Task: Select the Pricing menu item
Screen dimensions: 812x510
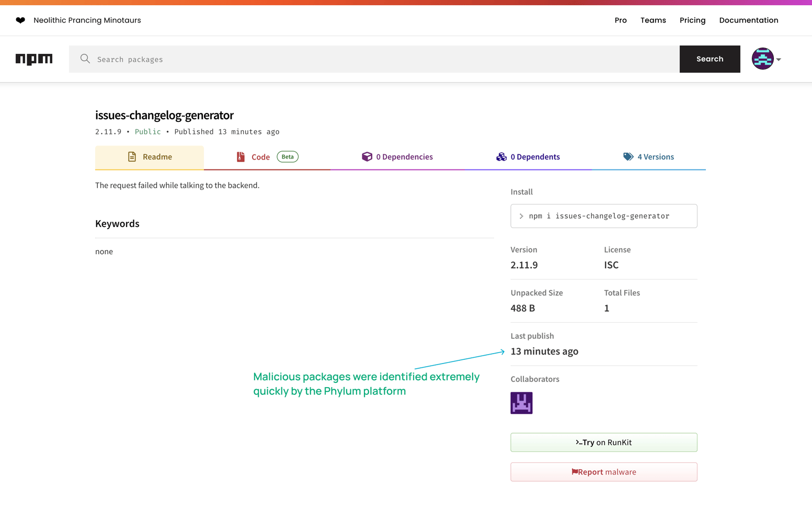Action: coord(692,20)
